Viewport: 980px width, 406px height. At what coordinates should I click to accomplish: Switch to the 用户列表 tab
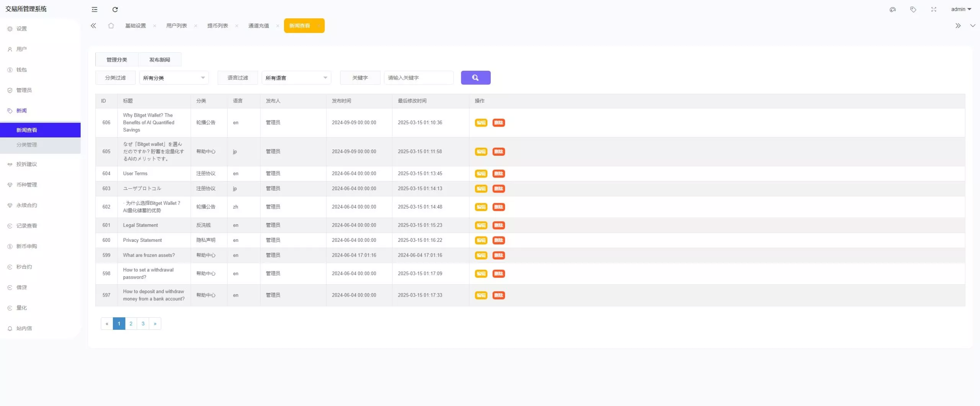[x=177, y=26]
